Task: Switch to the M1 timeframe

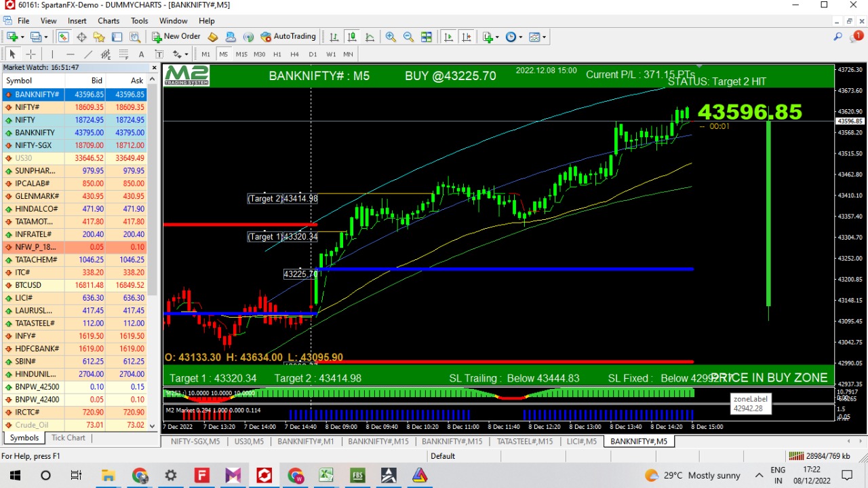Action: pyautogui.click(x=205, y=54)
